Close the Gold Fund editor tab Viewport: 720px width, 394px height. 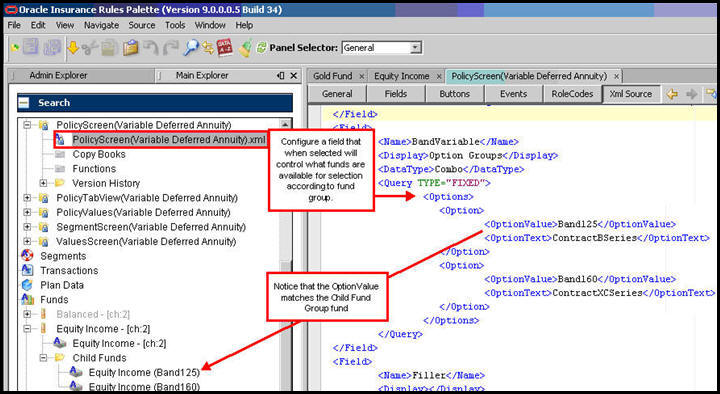tap(361, 76)
